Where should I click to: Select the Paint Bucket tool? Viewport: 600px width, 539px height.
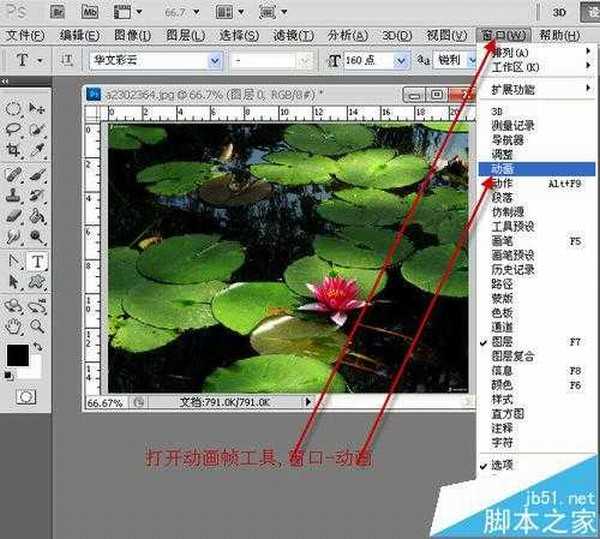37,216
